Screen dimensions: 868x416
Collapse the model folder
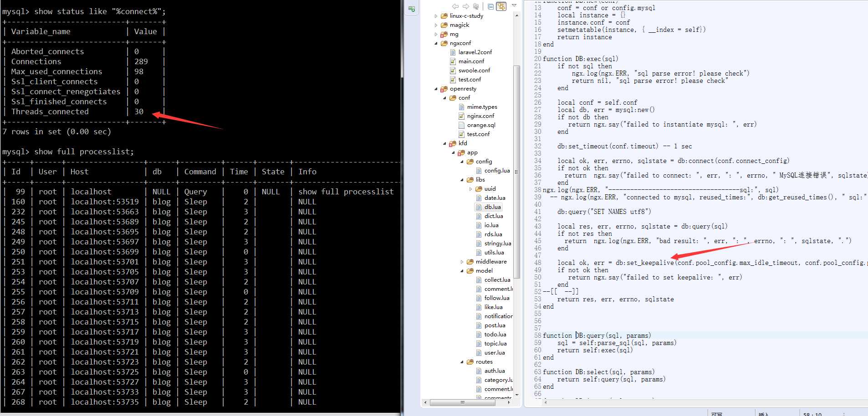coord(462,271)
